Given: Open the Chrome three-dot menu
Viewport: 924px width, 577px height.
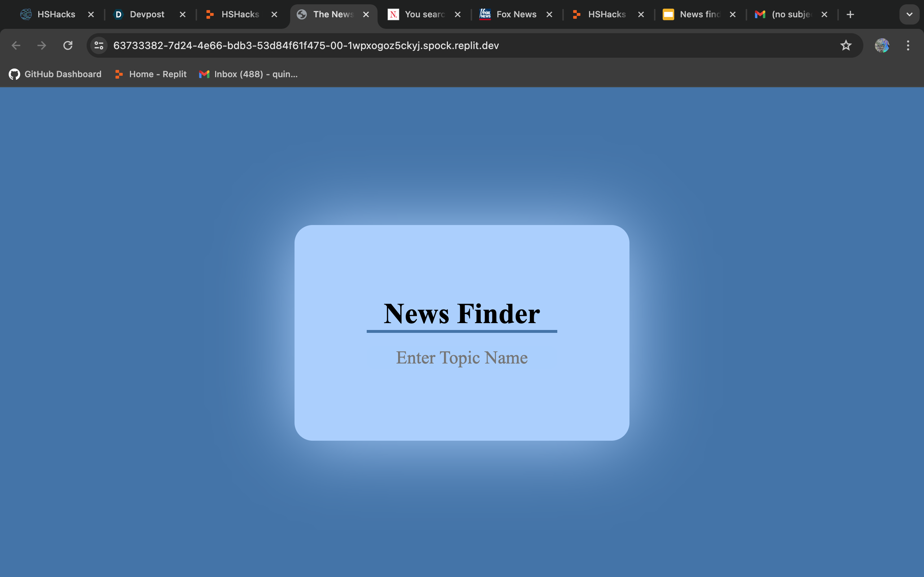Looking at the screenshot, I should (908, 45).
